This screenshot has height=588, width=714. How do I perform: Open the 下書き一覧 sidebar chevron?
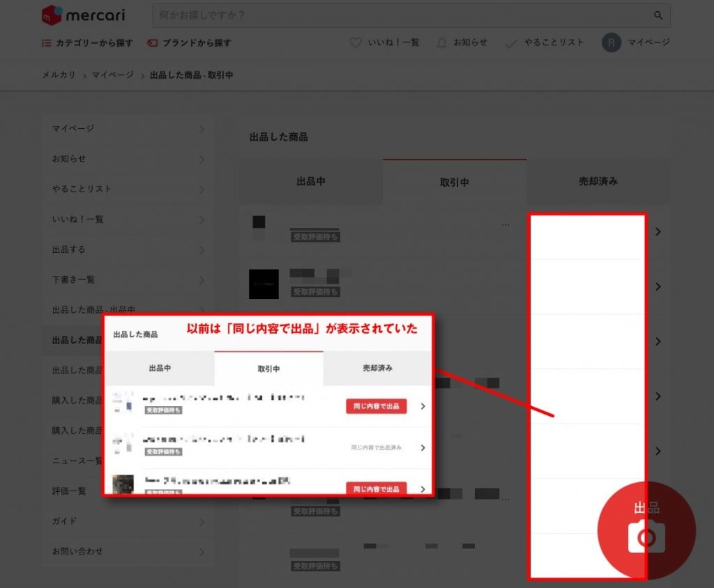[201, 280]
